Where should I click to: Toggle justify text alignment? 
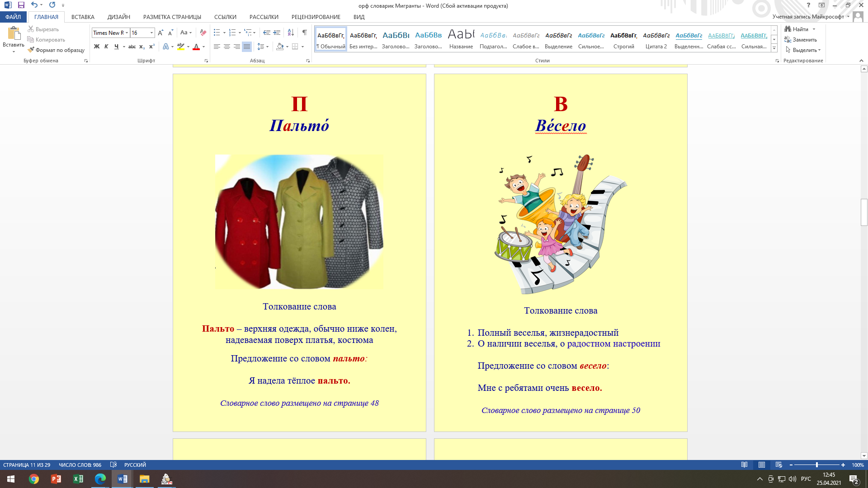[x=247, y=47]
